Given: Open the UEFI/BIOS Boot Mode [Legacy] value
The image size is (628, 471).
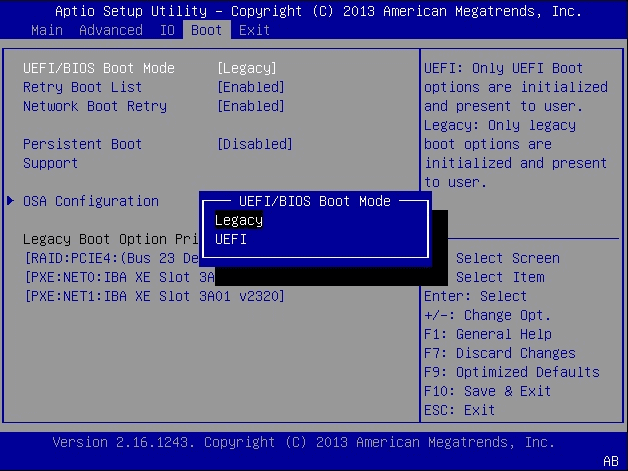Looking at the screenshot, I should click(246, 68).
